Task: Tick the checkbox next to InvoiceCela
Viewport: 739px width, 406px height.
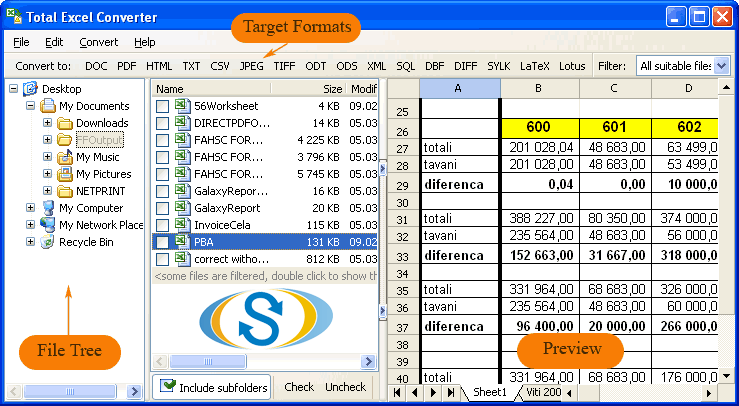Action: coord(162,225)
